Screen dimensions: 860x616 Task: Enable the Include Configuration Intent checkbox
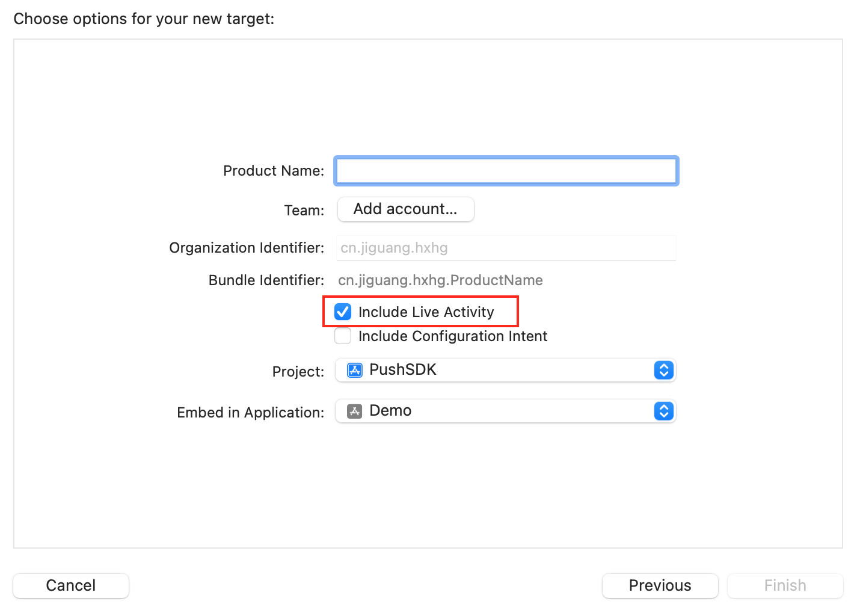point(343,336)
